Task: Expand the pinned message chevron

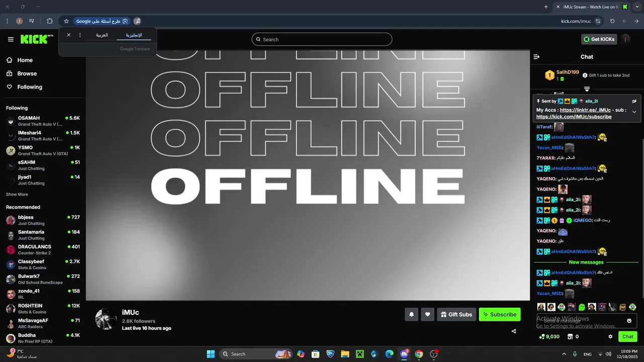Action: (x=634, y=112)
